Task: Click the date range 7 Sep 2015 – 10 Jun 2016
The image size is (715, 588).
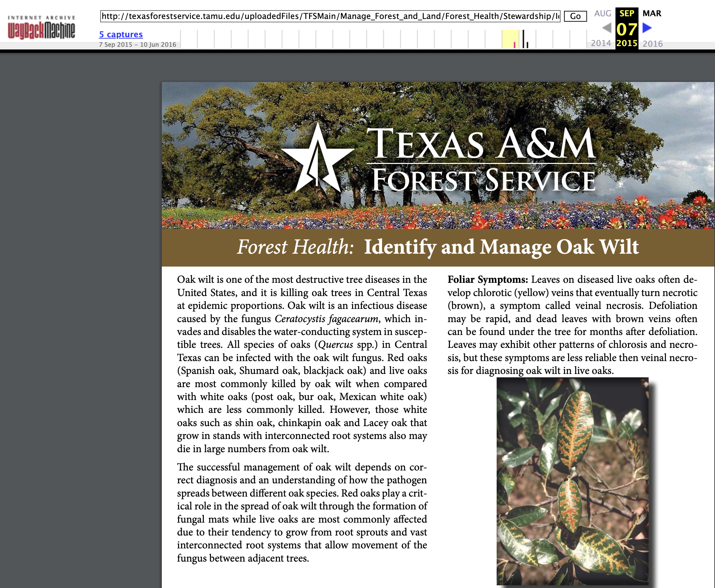Action: point(137,44)
